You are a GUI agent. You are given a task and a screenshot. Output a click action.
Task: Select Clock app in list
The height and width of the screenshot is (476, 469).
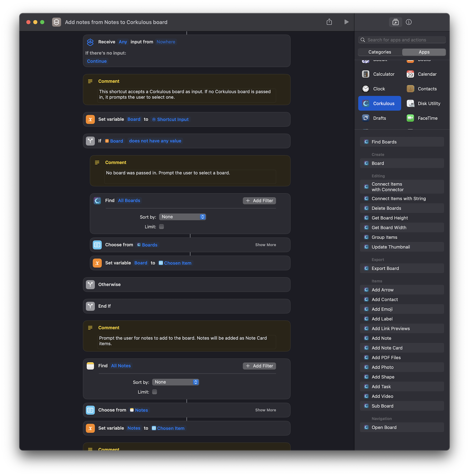click(379, 89)
